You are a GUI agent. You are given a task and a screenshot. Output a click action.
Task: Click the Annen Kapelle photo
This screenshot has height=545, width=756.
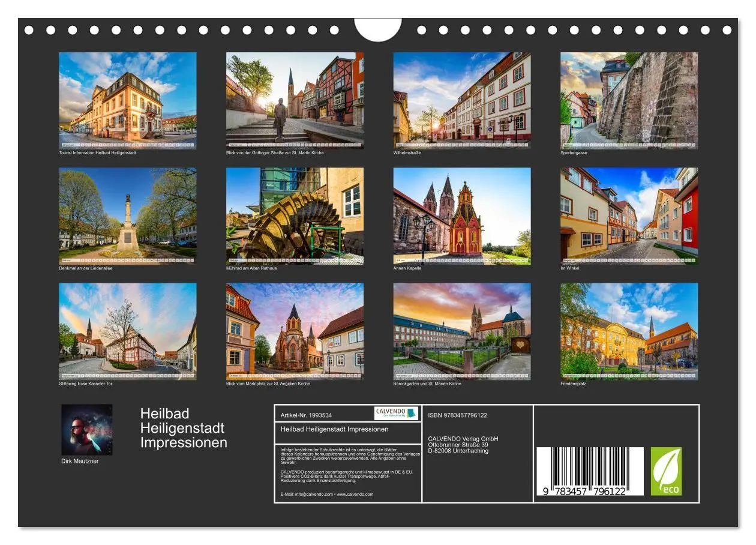(x=462, y=216)
